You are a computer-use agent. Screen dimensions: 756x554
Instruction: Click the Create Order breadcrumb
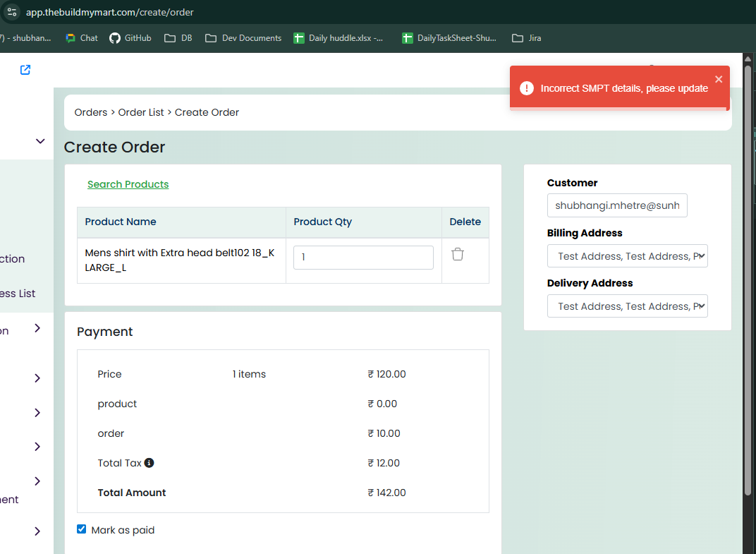tap(207, 112)
